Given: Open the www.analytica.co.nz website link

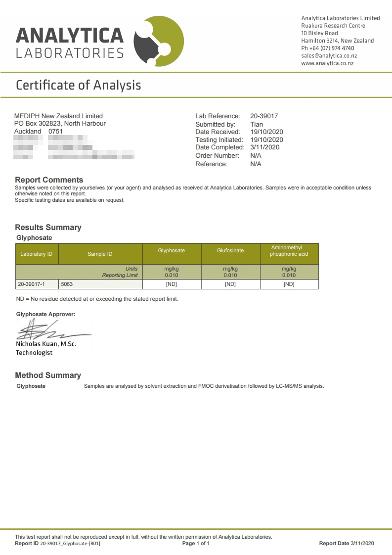Looking at the screenshot, I should 327,63.
